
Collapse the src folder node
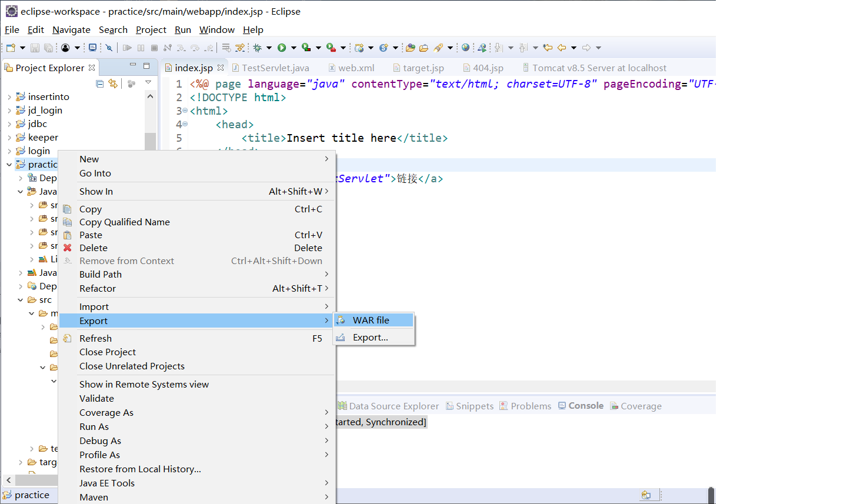click(21, 300)
